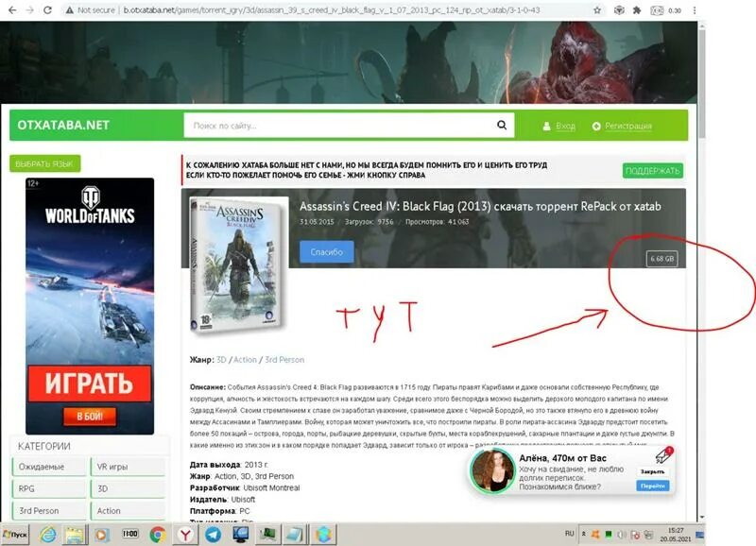Open the Вход login link

pyautogui.click(x=565, y=127)
